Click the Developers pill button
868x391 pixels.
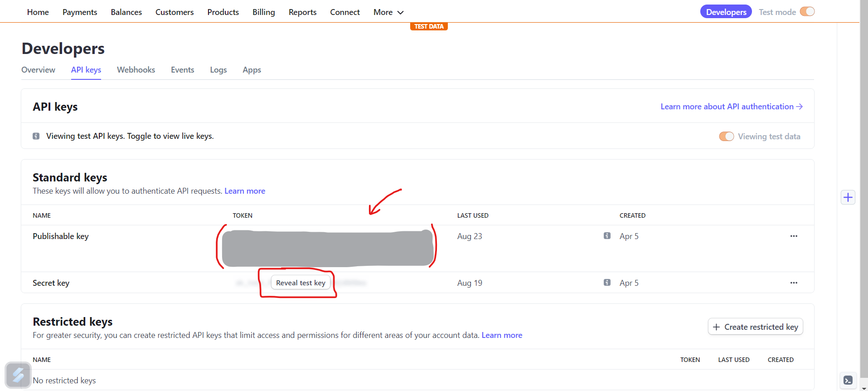click(726, 12)
